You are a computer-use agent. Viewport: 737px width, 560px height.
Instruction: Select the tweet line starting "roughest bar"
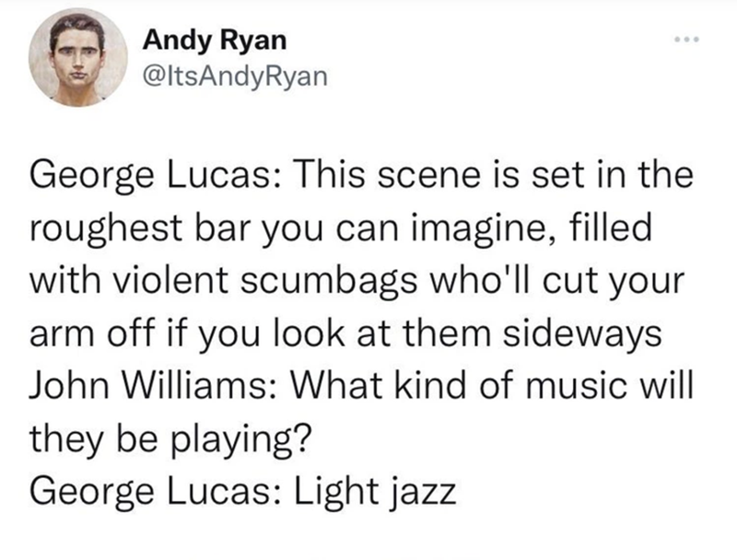click(x=341, y=227)
